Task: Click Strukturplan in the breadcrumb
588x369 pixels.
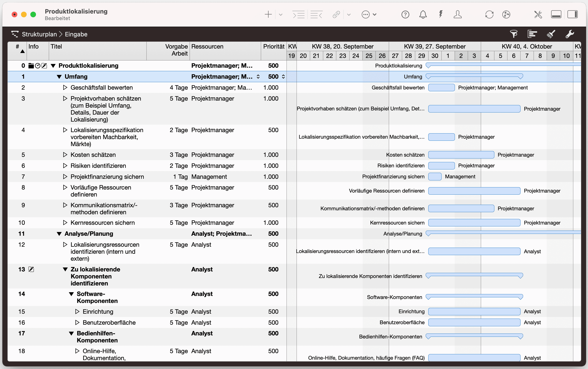Action: click(39, 34)
